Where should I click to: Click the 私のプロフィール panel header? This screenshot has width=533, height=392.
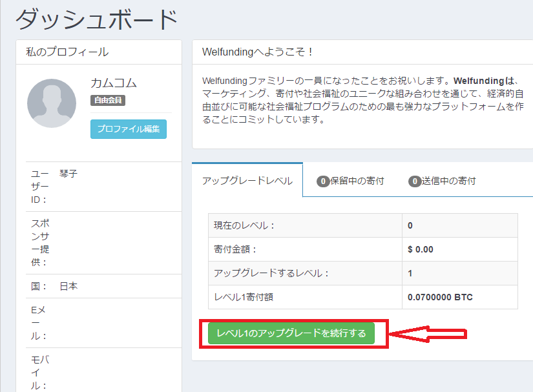click(x=99, y=52)
